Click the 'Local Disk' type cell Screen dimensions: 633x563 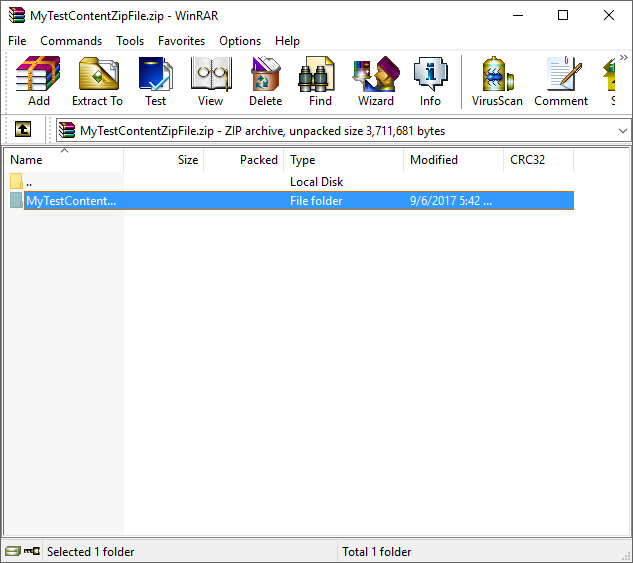click(316, 182)
